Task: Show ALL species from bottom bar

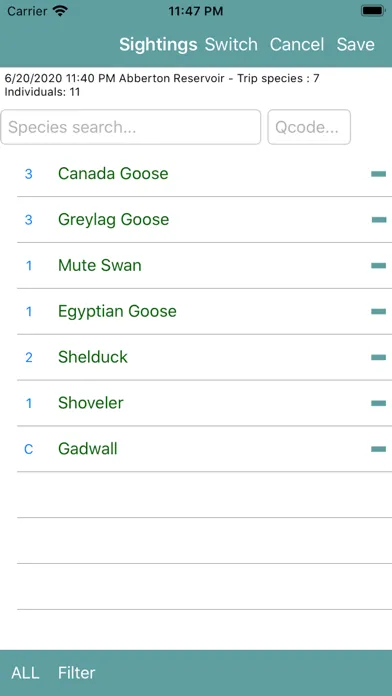Action: (x=25, y=672)
